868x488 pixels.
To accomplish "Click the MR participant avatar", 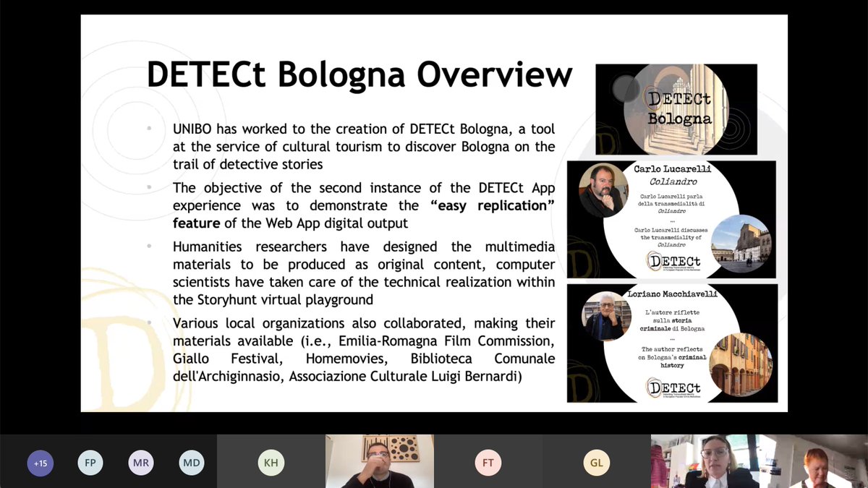I will (x=141, y=462).
